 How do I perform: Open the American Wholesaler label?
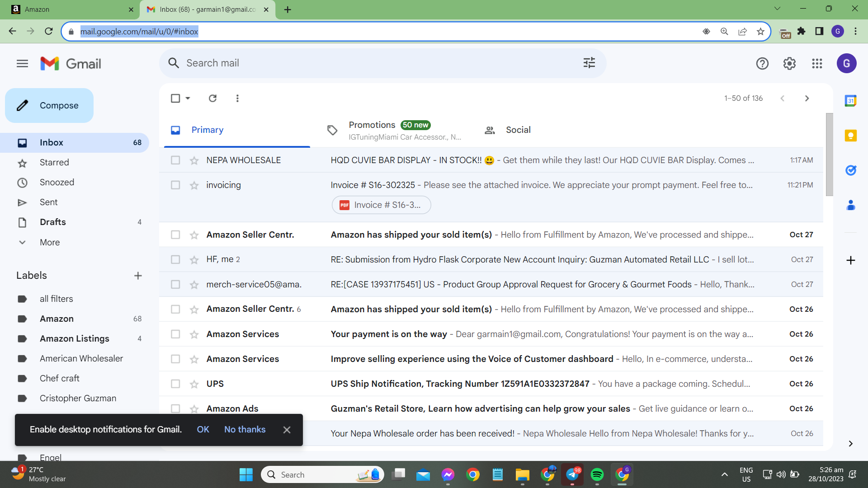coord(81,359)
